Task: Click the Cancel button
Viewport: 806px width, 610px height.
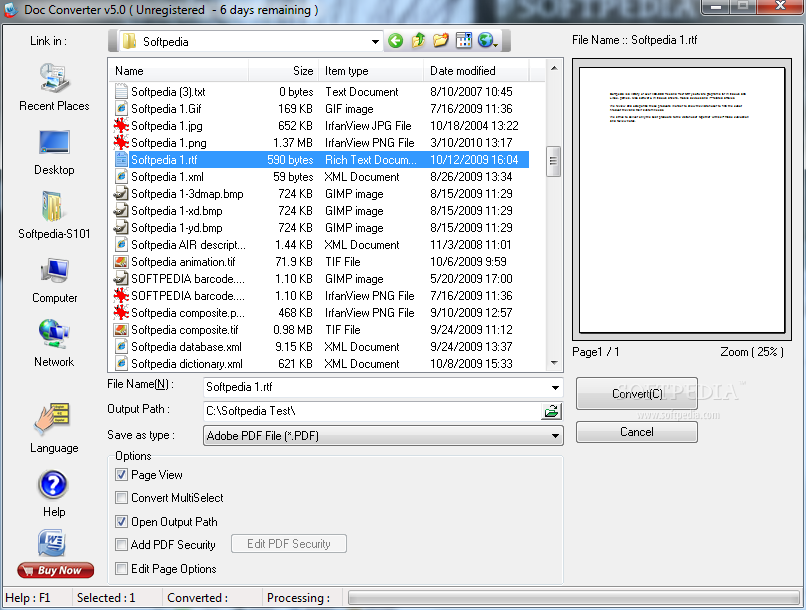Action: pos(637,432)
